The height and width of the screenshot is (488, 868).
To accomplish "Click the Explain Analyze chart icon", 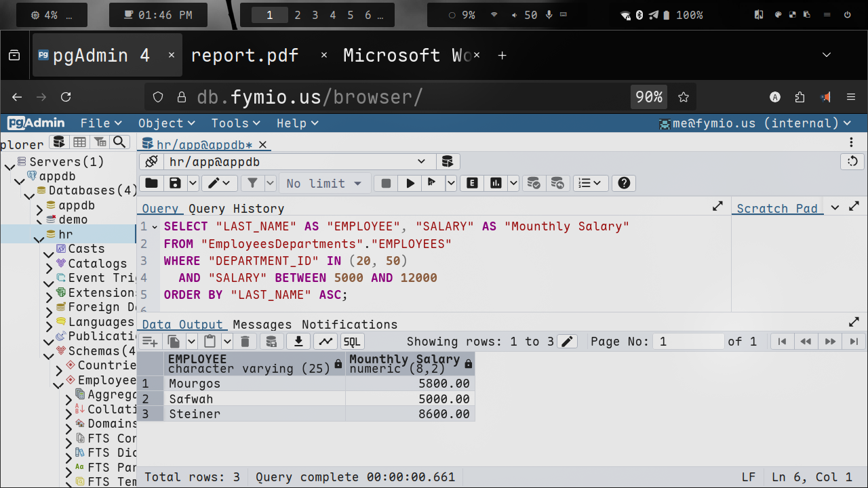I will [x=496, y=183].
